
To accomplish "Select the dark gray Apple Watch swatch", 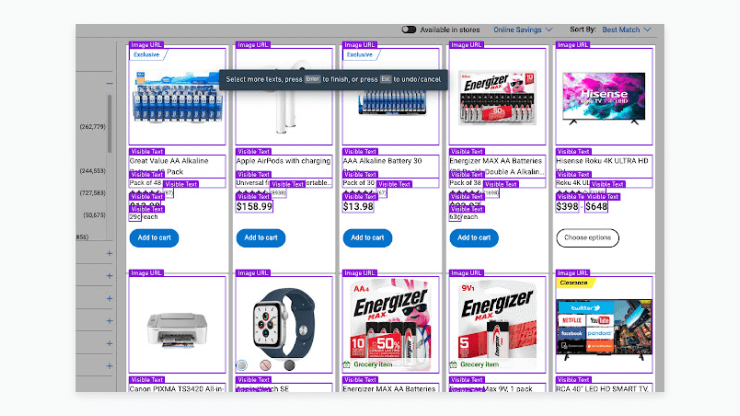I will click(x=289, y=365).
